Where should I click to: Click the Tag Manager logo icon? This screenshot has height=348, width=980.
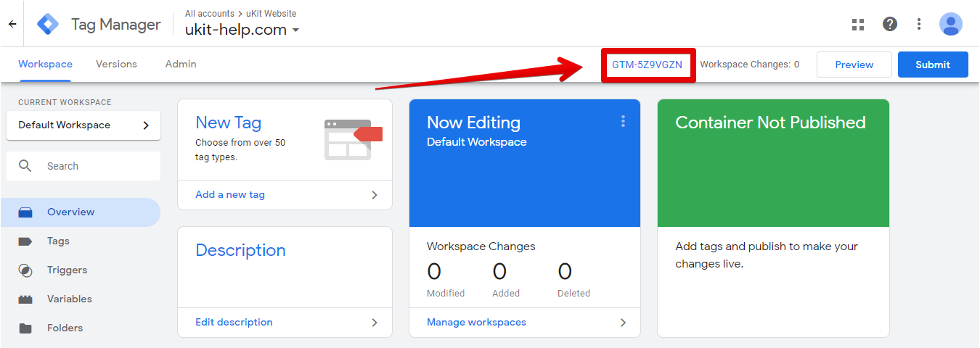(x=49, y=24)
